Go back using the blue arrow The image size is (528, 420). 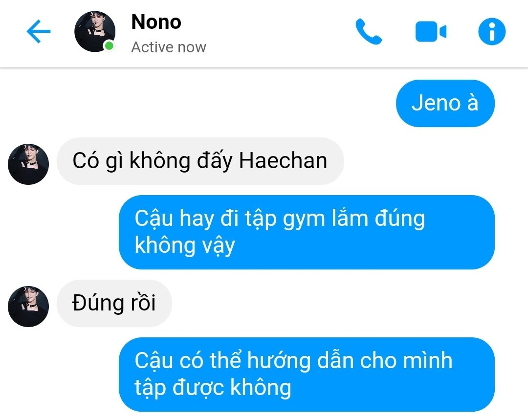tap(39, 31)
